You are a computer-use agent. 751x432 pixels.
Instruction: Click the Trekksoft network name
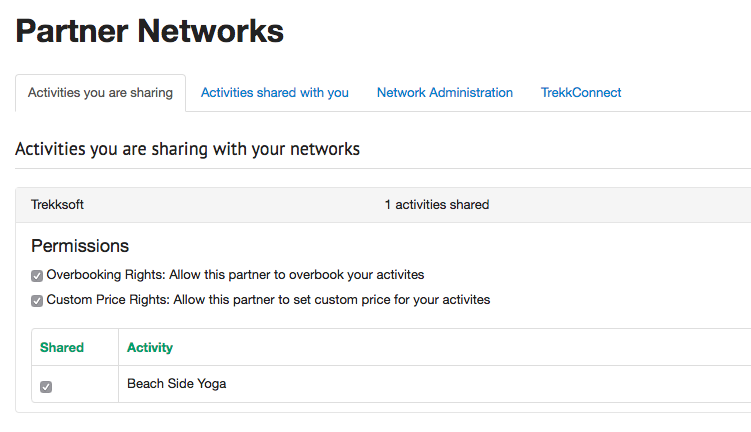[x=57, y=205]
